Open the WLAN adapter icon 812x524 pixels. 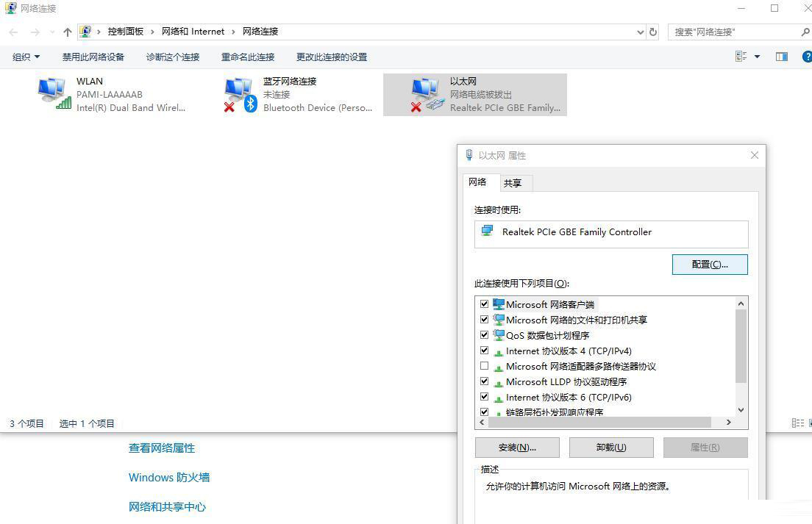(x=51, y=92)
